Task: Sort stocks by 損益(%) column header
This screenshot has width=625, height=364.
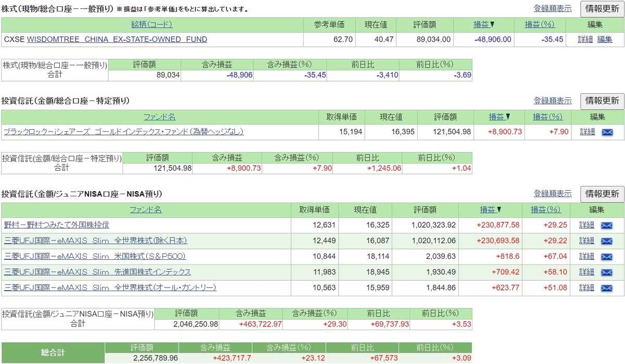Action: pos(540,24)
